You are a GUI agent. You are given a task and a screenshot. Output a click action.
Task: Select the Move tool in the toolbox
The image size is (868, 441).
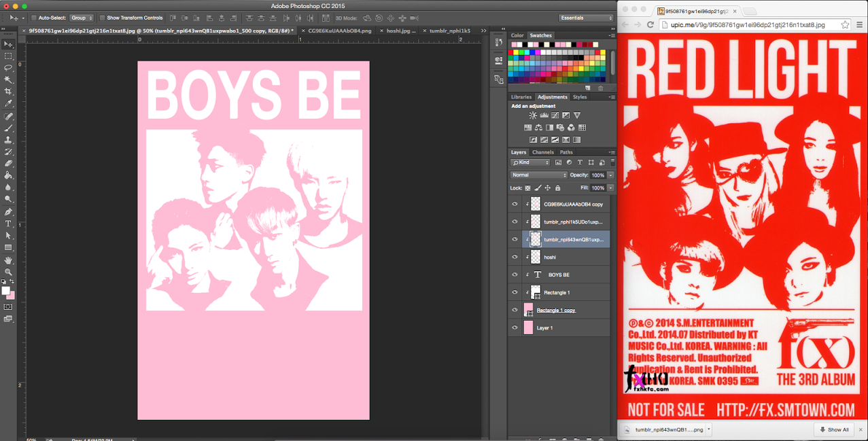[x=8, y=44]
